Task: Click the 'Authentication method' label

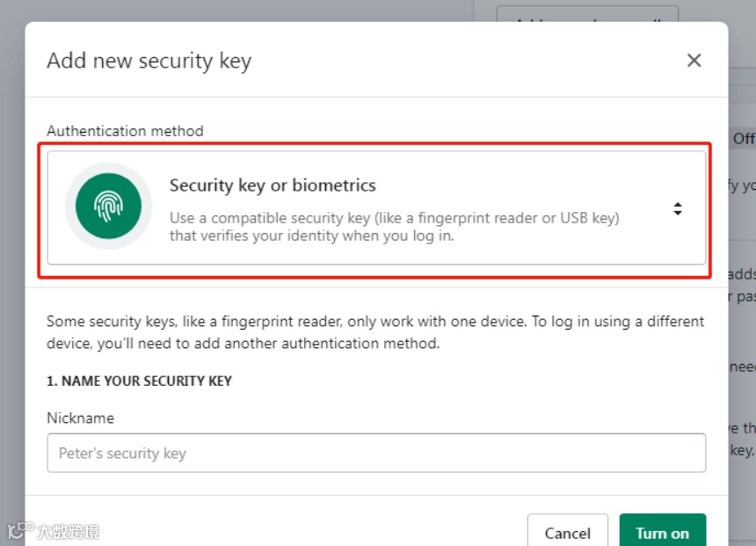Action: point(125,131)
